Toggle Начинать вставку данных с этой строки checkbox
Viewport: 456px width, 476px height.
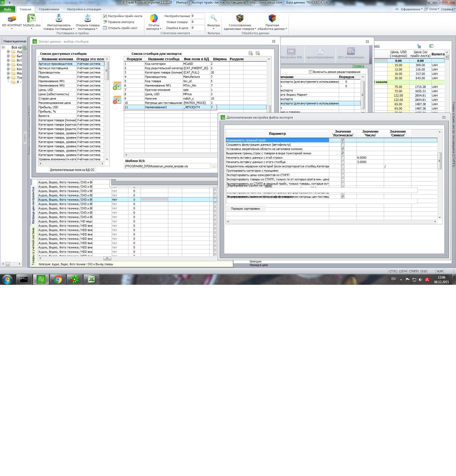tap(343, 158)
